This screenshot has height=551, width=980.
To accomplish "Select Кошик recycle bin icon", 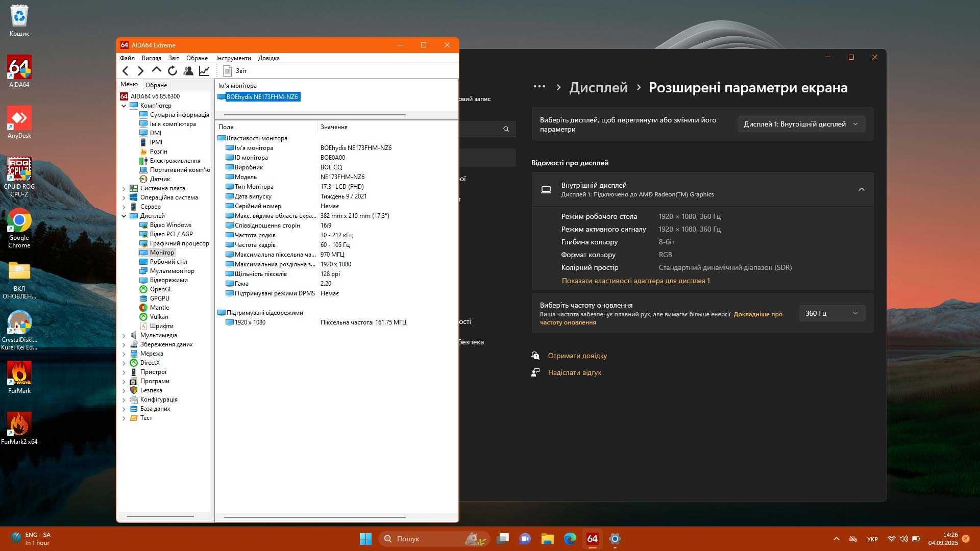I will tap(19, 20).
